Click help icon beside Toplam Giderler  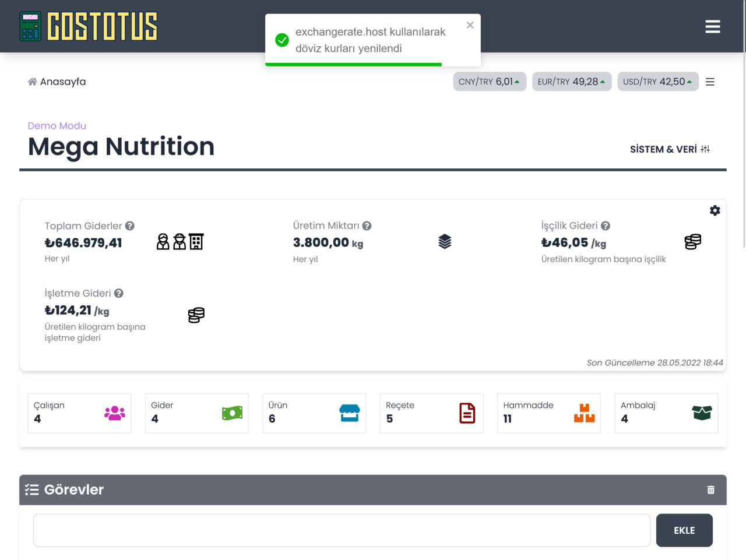pyautogui.click(x=130, y=226)
